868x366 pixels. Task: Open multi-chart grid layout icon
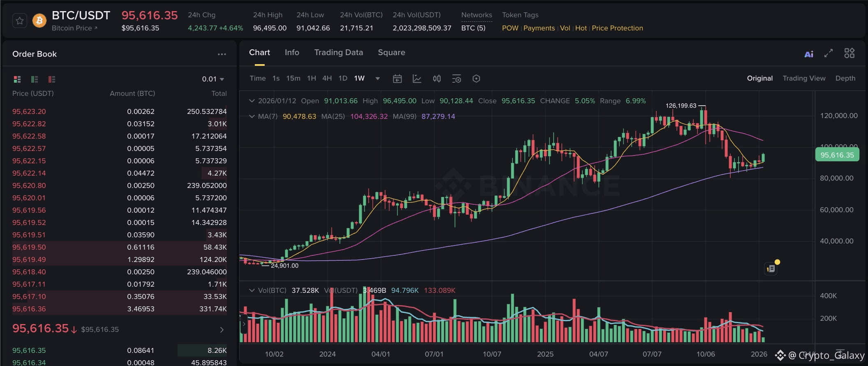click(x=850, y=53)
